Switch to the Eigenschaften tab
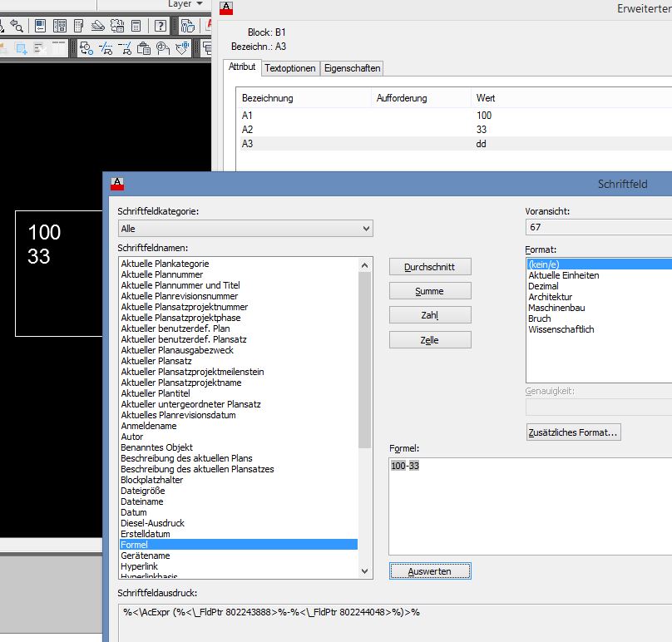The width and height of the screenshot is (672, 642). [x=351, y=68]
